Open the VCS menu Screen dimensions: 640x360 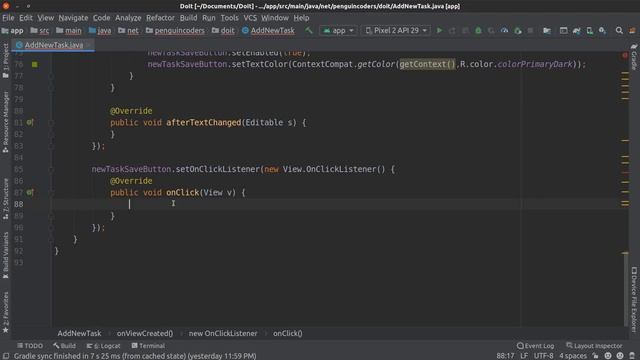click(x=250, y=18)
